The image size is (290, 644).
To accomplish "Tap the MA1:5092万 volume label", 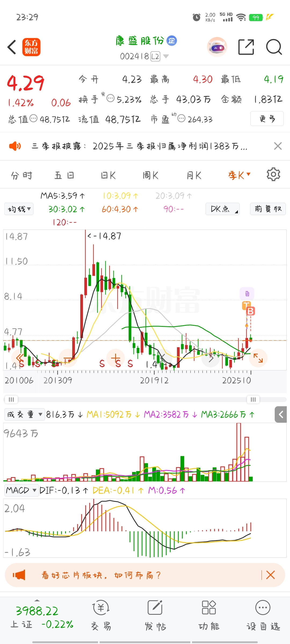I will pyautogui.click(x=113, y=415).
